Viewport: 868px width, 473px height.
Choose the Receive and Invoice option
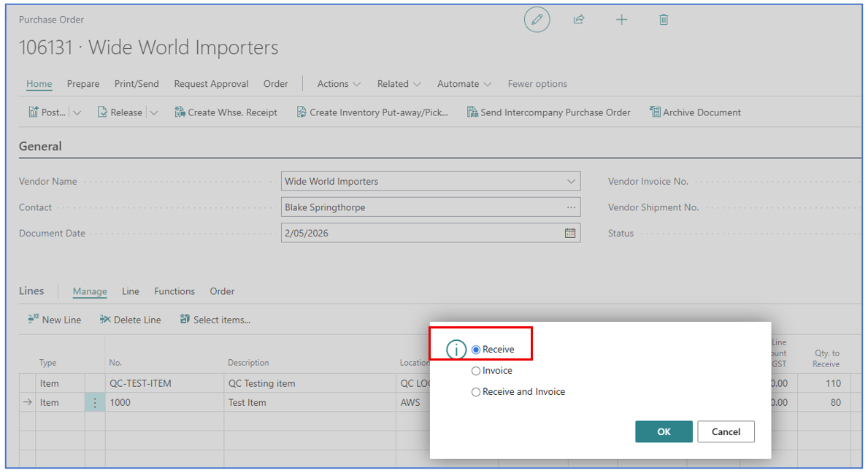476,392
